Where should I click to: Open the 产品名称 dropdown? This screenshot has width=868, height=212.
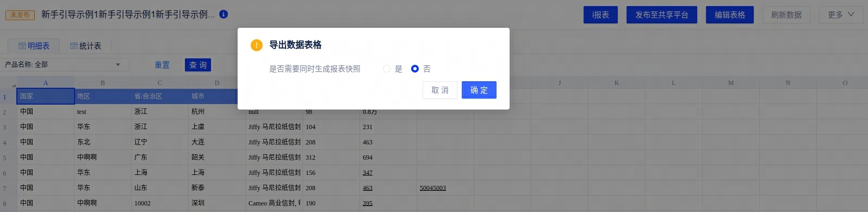(x=65, y=65)
